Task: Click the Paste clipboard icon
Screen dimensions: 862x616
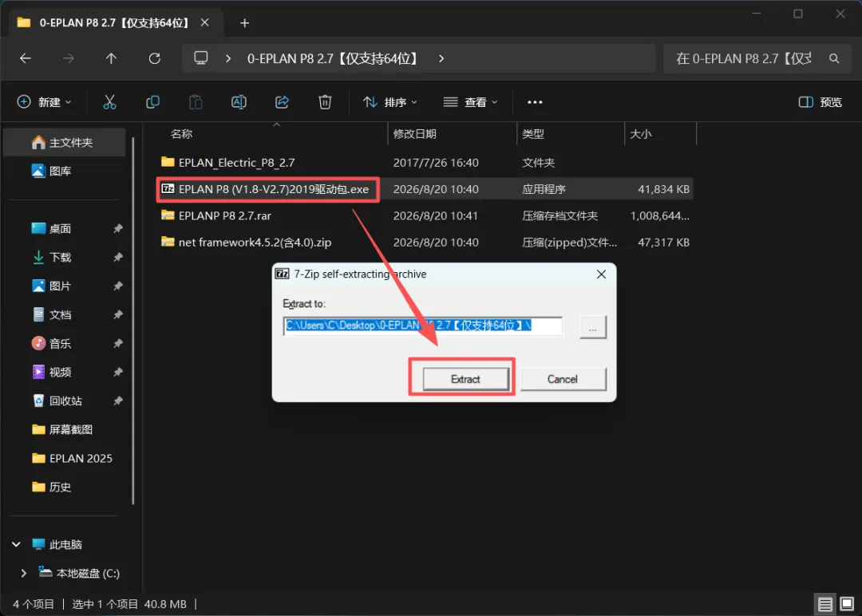Action: [x=196, y=102]
